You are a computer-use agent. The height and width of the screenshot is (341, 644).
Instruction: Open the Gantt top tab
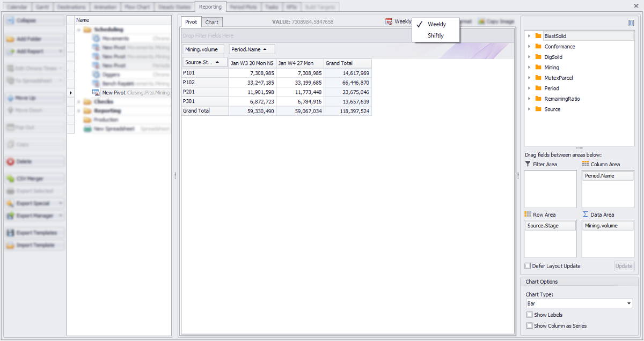[x=41, y=7]
